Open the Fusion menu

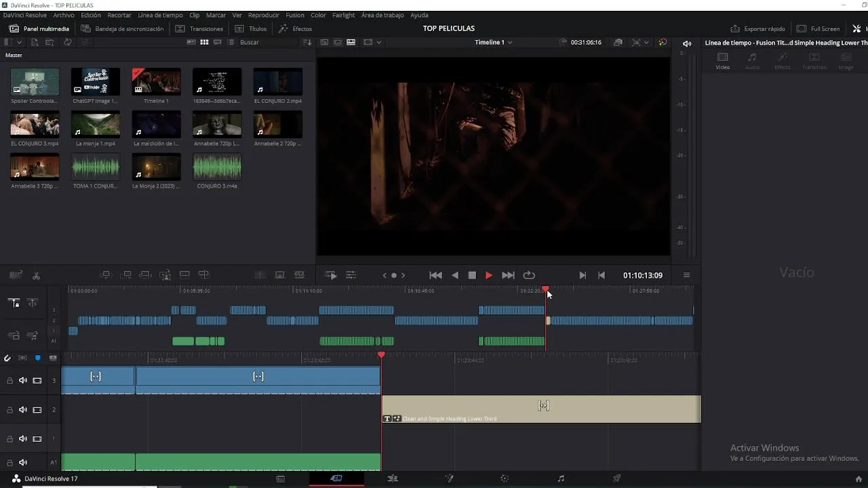[x=295, y=15]
